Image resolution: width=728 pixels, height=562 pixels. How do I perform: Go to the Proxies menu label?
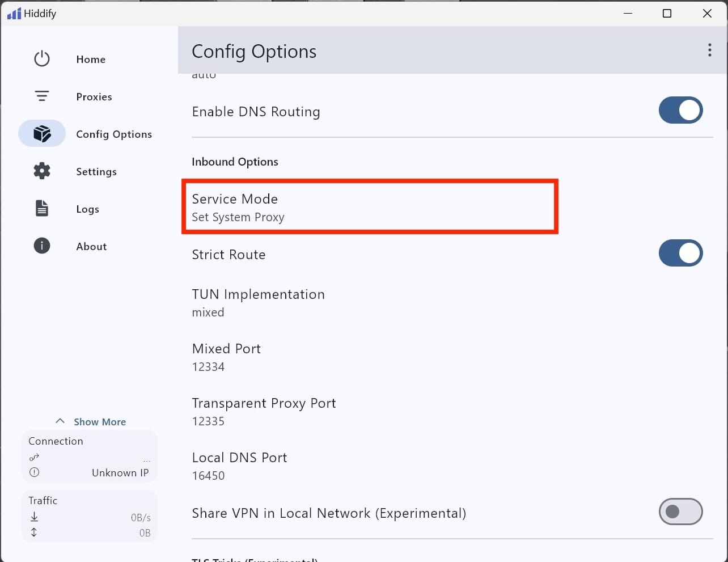pos(94,97)
